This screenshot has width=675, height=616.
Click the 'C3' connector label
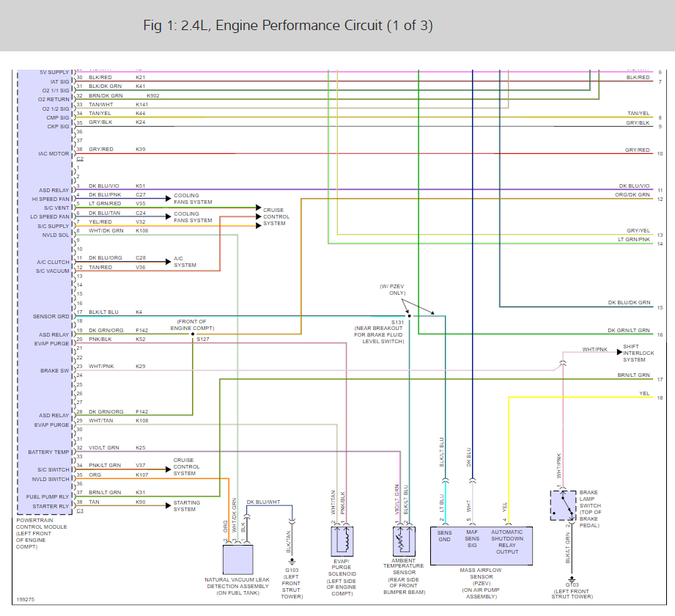pos(80,511)
